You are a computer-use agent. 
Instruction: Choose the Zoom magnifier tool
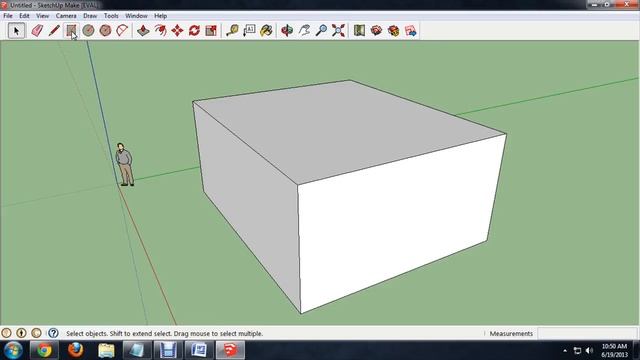(x=321, y=31)
